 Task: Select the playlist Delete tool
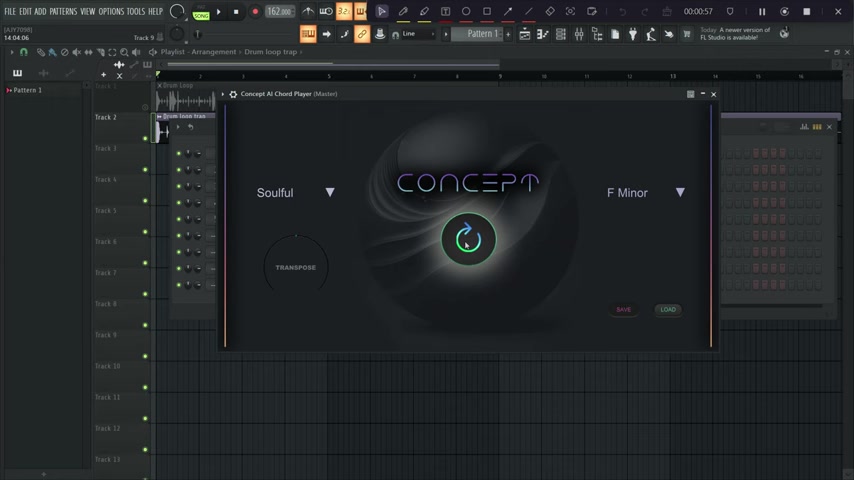[x=64, y=52]
